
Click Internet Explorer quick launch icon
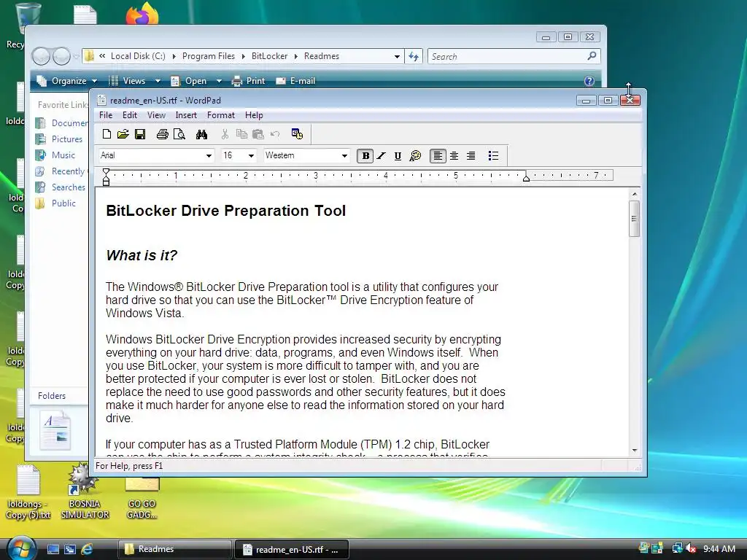pos(87,549)
